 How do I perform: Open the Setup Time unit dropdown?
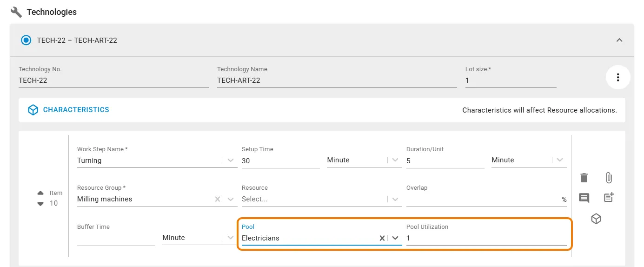click(x=395, y=160)
